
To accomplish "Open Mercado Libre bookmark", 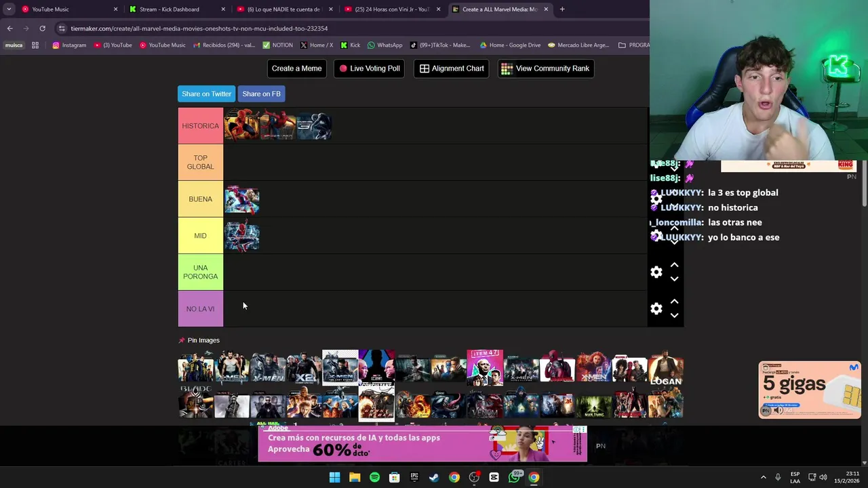I will [578, 45].
